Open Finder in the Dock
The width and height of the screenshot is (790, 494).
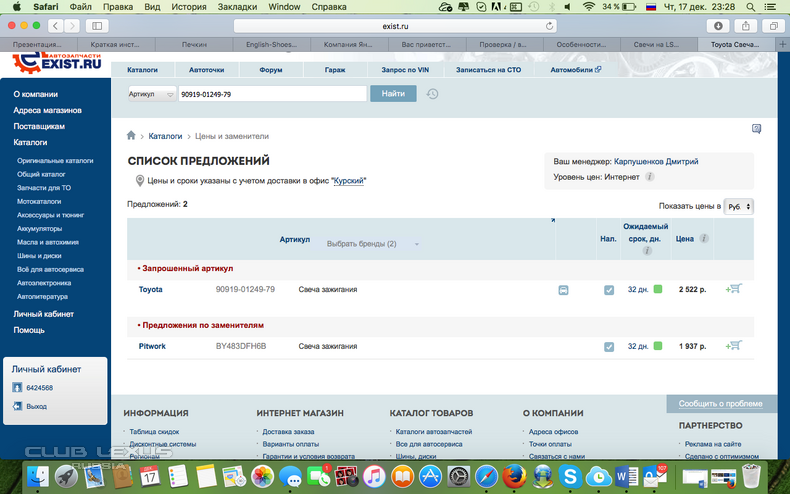coord(38,476)
